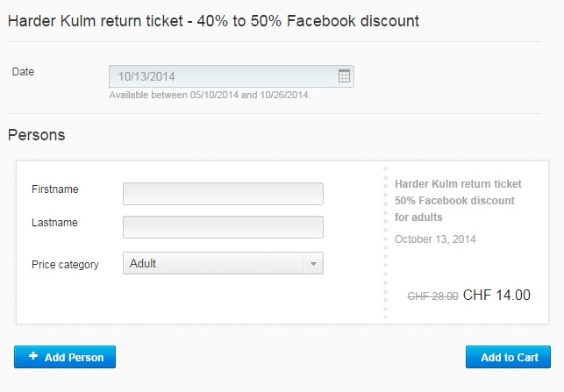Focus the Firstname text field
The image size is (564, 392).
coord(223,194)
